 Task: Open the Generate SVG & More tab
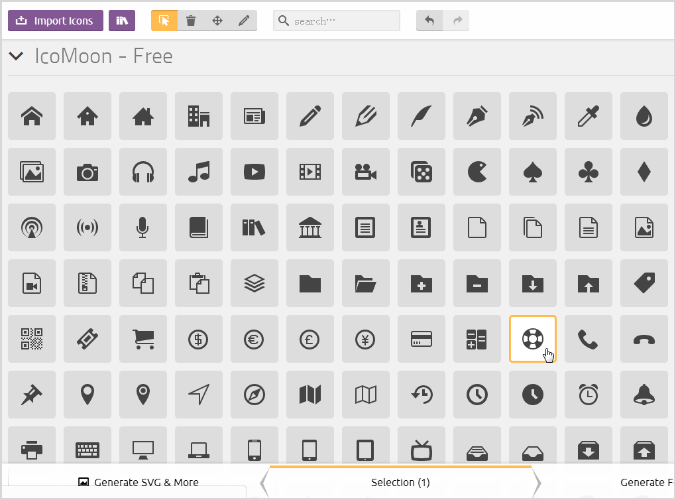click(x=138, y=482)
